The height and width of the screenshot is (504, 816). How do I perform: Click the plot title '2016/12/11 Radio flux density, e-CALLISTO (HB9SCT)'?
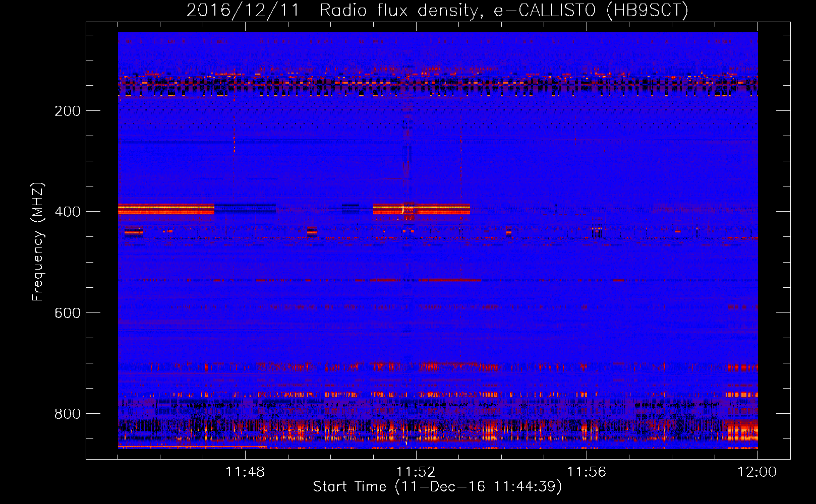click(437, 10)
